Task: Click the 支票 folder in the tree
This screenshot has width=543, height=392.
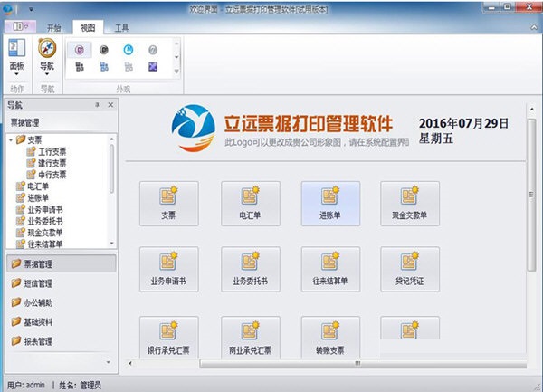Action: [x=29, y=139]
